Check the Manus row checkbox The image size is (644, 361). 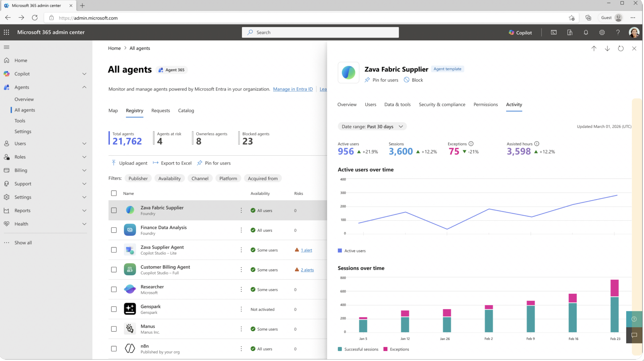pos(114,329)
